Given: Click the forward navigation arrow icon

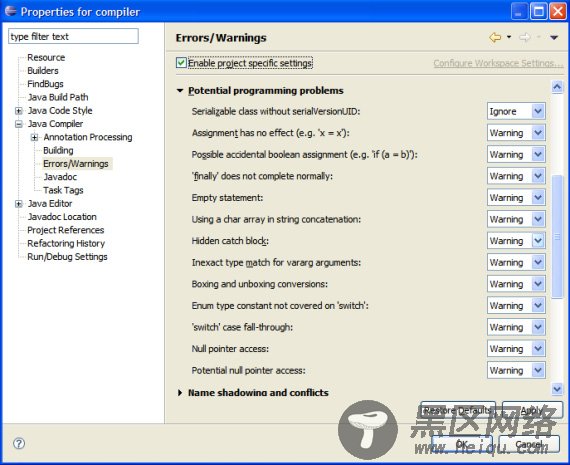Looking at the screenshot, I should (525, 37).
